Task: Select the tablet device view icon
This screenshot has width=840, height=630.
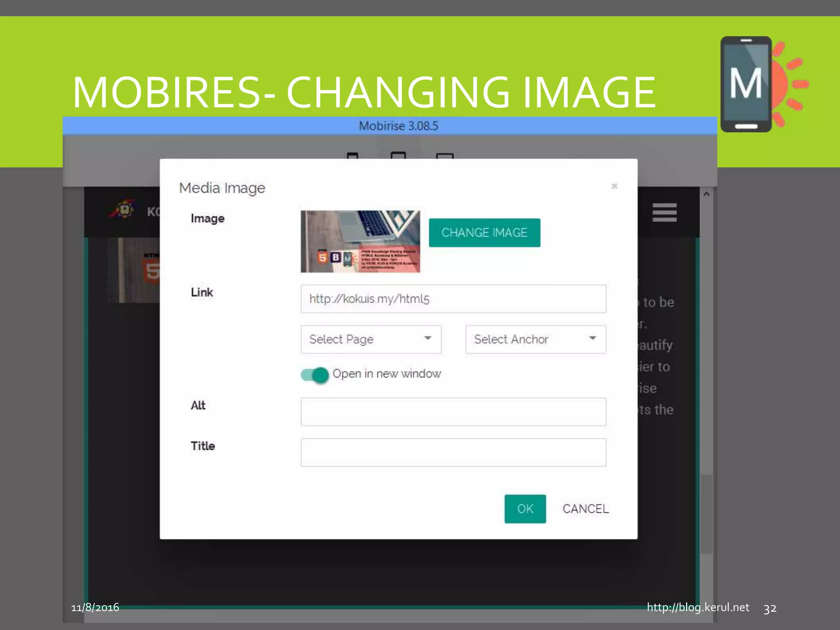Action: coord(398,155)
